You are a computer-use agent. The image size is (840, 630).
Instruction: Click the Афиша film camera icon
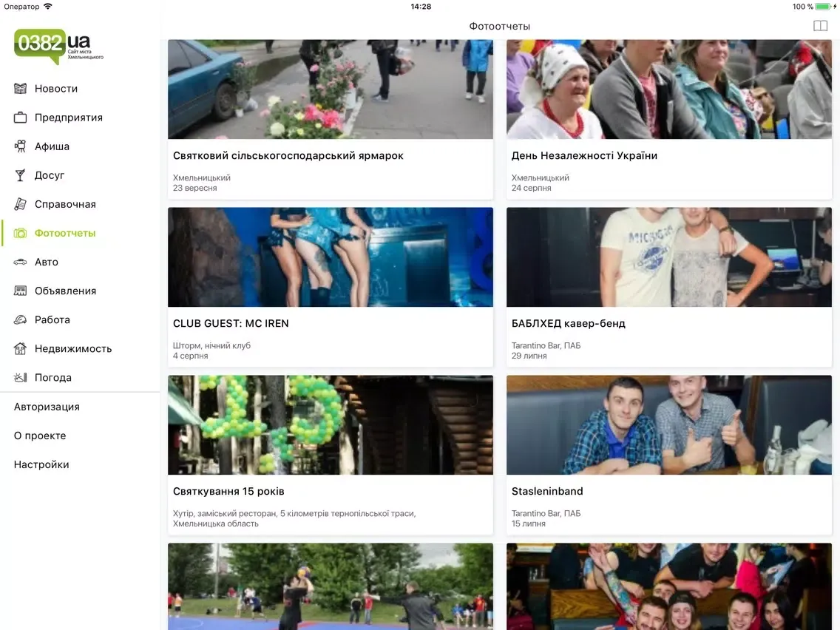pos(21,146)
